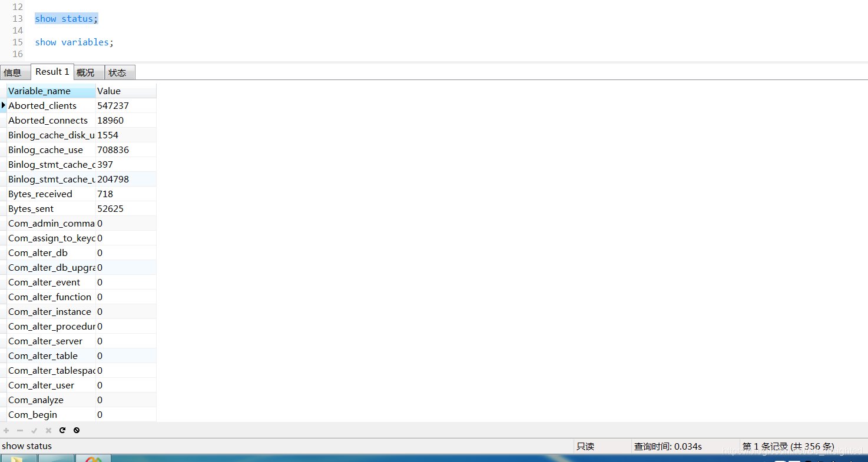This screenshot has width=868, height=462.
Task: Select the Binlog_cache_use cell
Action: [x=51, y=149]
